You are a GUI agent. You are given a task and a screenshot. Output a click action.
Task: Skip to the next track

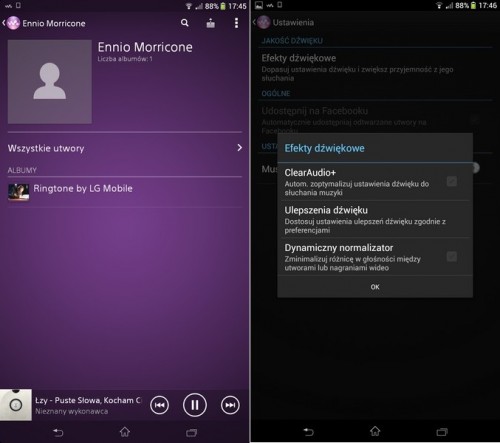pos(230,405)
